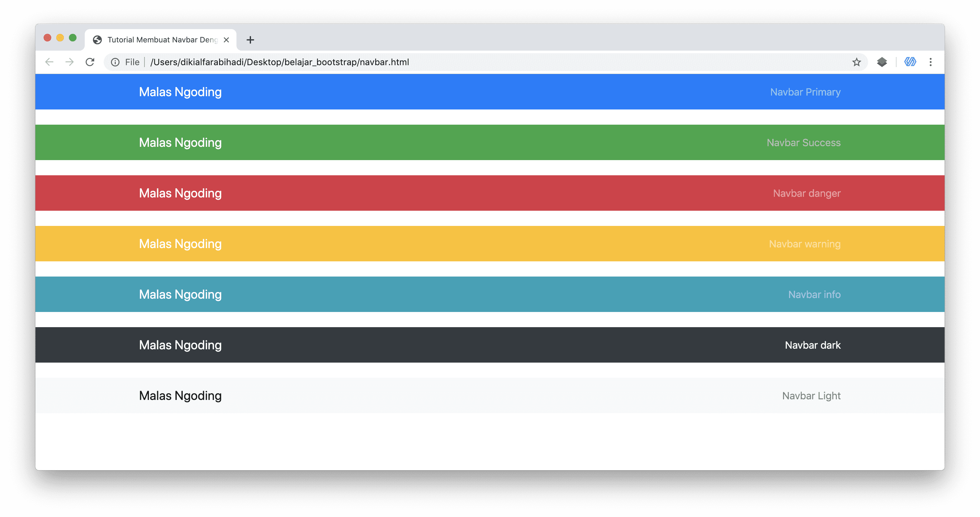Click Malas Ngoding brand in yellow navbar
The image size is (980, 517).
[180, 244]
